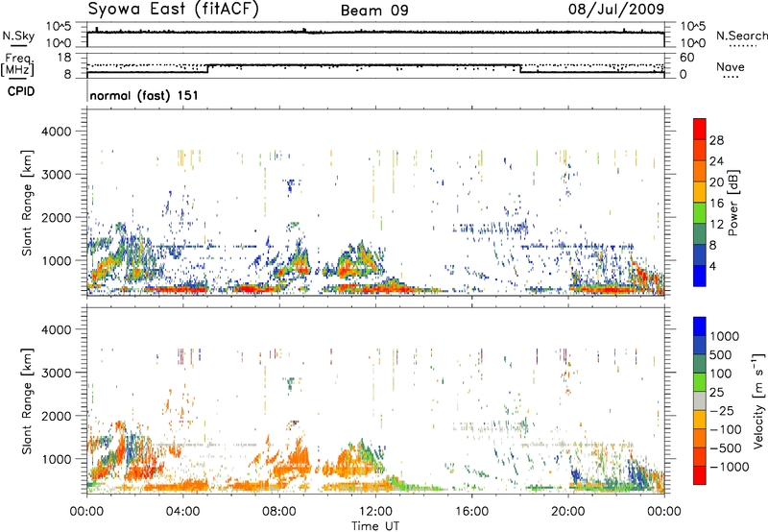Image resolution: width=768 pixels, height=532 pixels.
Task: Click 'normal (fast) 151' CPID text
Action: pos(144,95)
